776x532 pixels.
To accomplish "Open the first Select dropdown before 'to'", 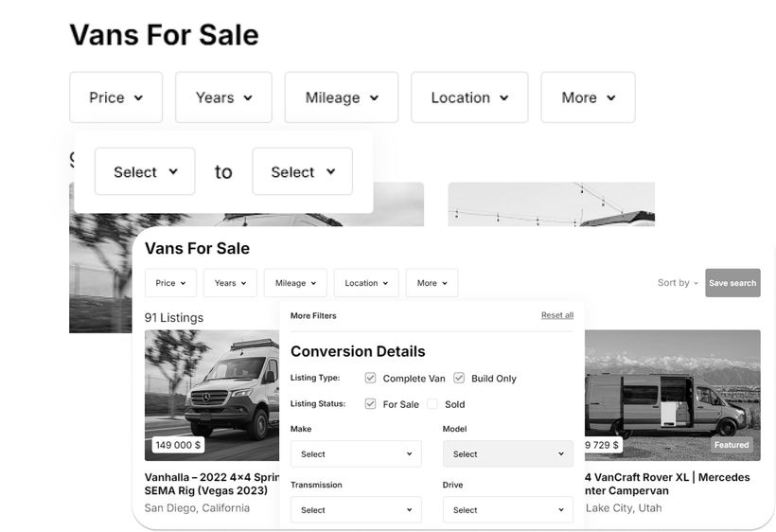I will coord(145,171).
